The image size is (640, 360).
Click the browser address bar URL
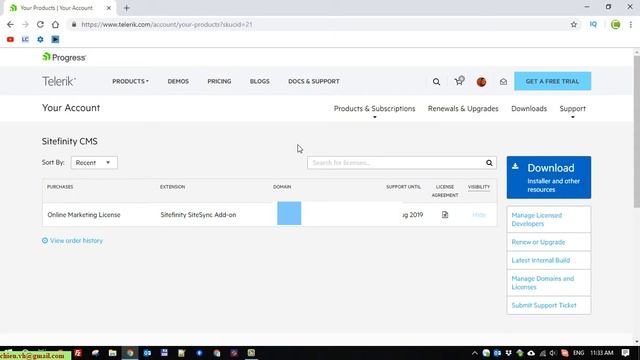167,24
